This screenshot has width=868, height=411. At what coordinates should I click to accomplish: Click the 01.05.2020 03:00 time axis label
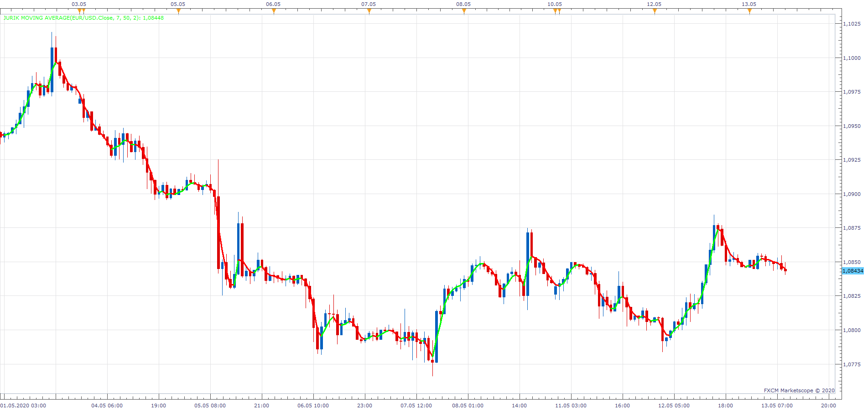click(23, 406)
